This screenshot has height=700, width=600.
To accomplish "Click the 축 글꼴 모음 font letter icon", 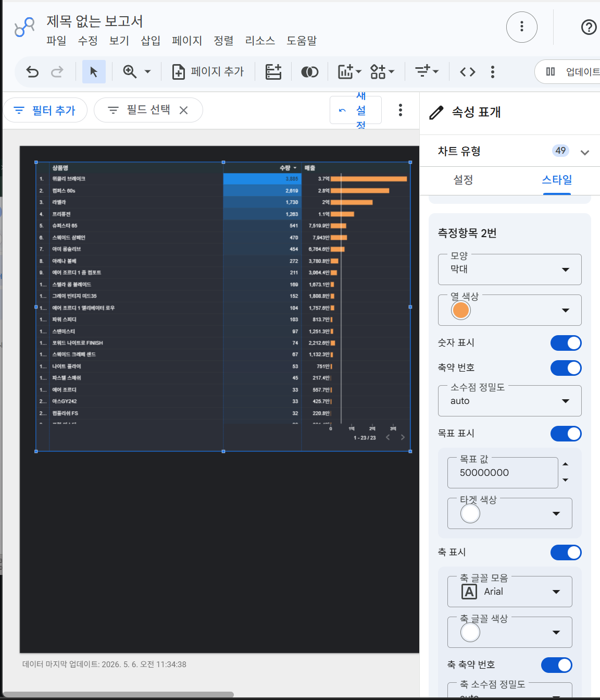I will point(469,592).
